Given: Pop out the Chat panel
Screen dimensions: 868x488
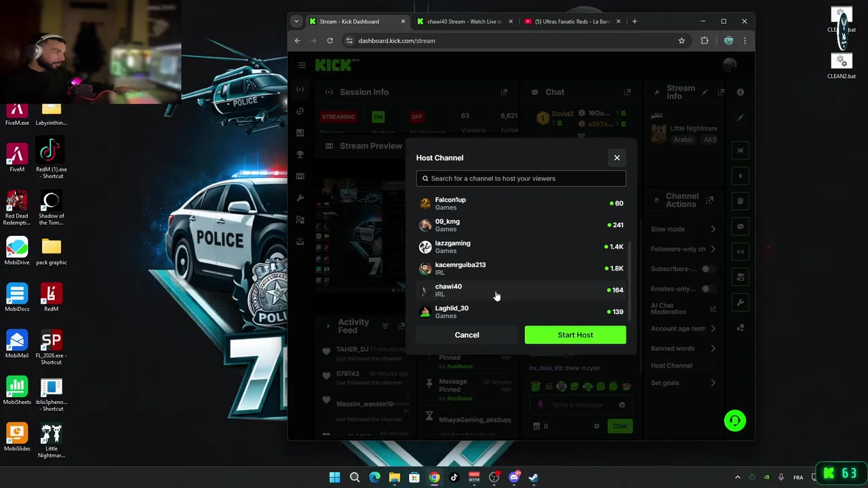Looking at the screenshot, I should 627,92.
